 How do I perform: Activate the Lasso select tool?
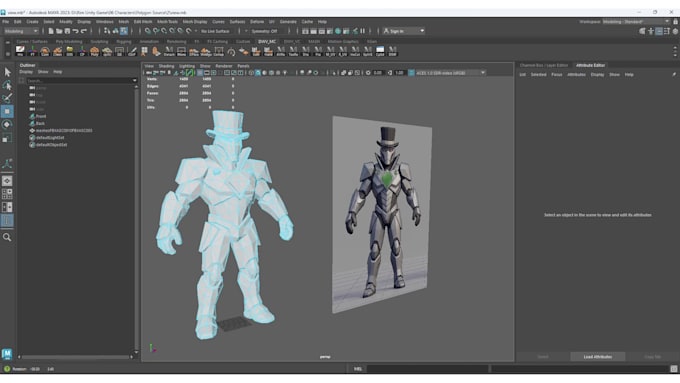pyautogui.click(x=7, y=85)
